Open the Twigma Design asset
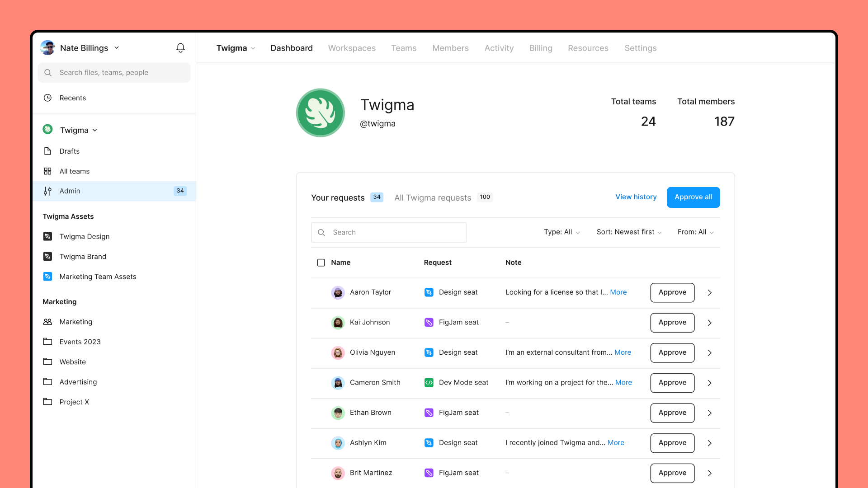Viewport: 868px width, 488px height. [x=85, y=236]
